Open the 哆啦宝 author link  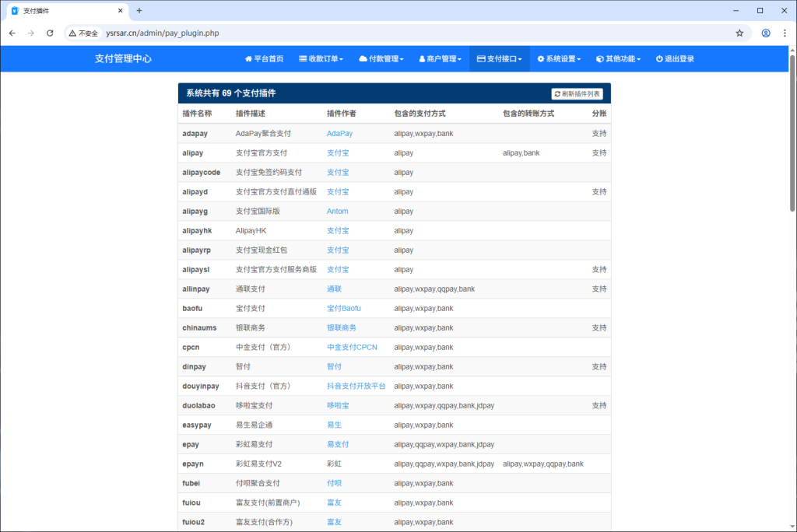[x=338, y=405]
